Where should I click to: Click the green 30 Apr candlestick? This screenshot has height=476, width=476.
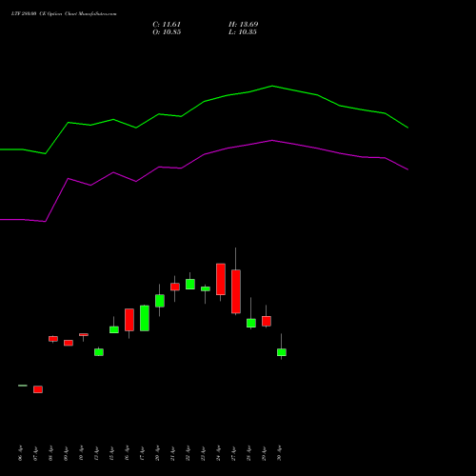(x=282, y=352)
